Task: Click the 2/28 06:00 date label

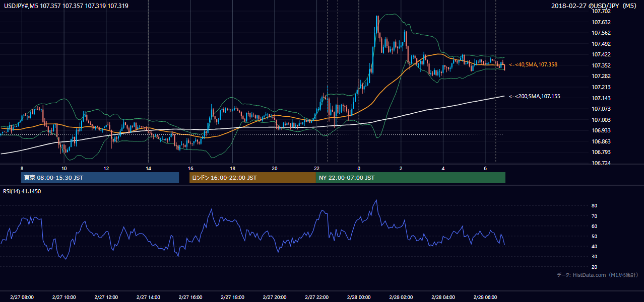Action: pos(485,297)
